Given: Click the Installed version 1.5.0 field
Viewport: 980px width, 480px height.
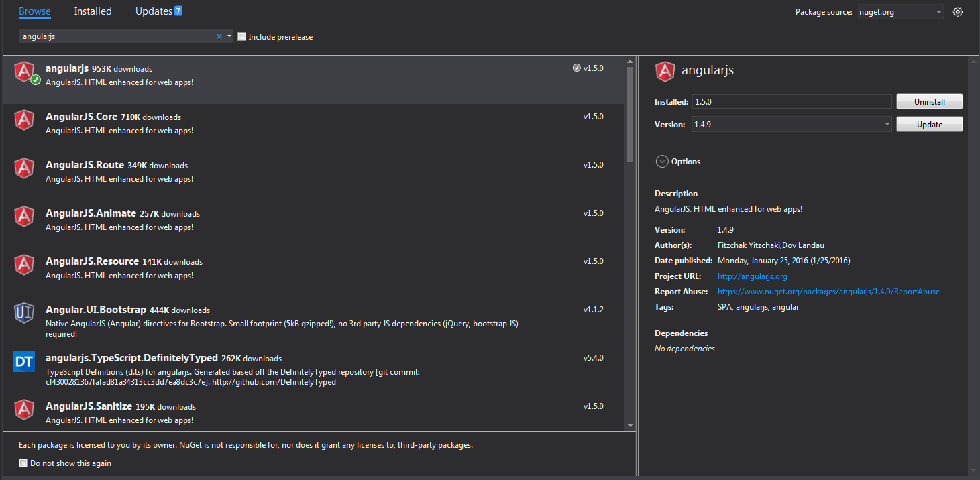Looking at the screenshot, I should pyautogui.click(x=792, y=101).
